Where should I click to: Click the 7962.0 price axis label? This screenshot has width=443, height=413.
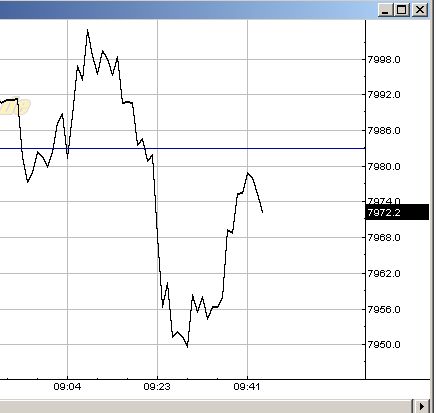click(384, 274)
